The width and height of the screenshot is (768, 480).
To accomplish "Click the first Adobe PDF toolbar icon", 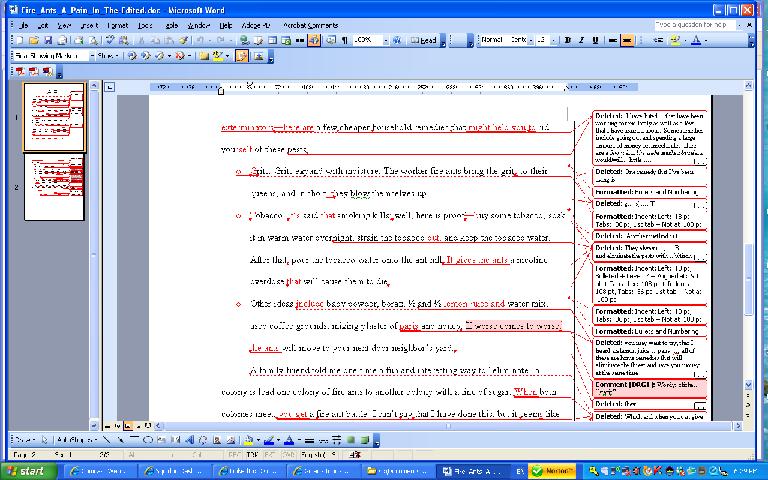I will pyautogui.click(x=20, y=72).
